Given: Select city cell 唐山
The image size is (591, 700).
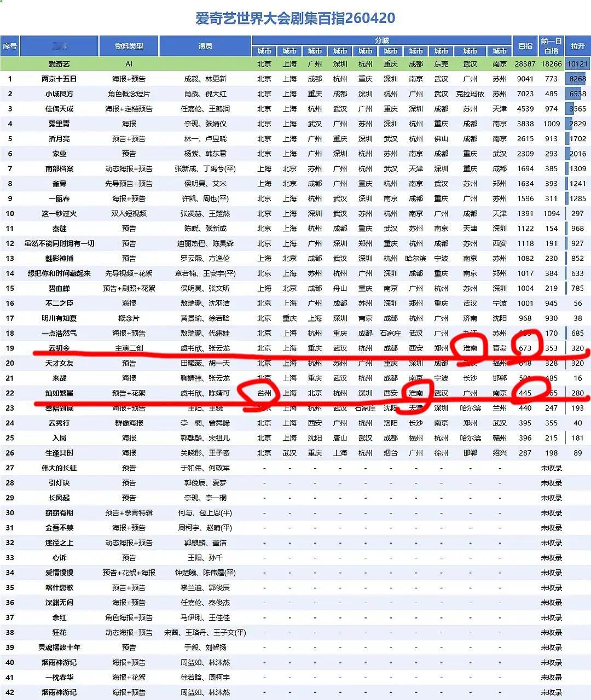Looking at the screenshot, I should tap(340, 438).
